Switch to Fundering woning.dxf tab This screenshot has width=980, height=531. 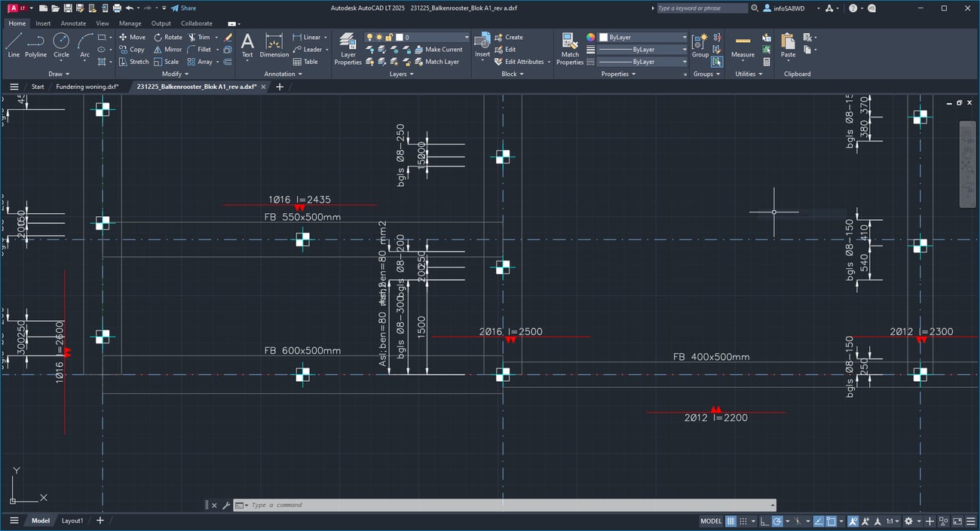87,87
